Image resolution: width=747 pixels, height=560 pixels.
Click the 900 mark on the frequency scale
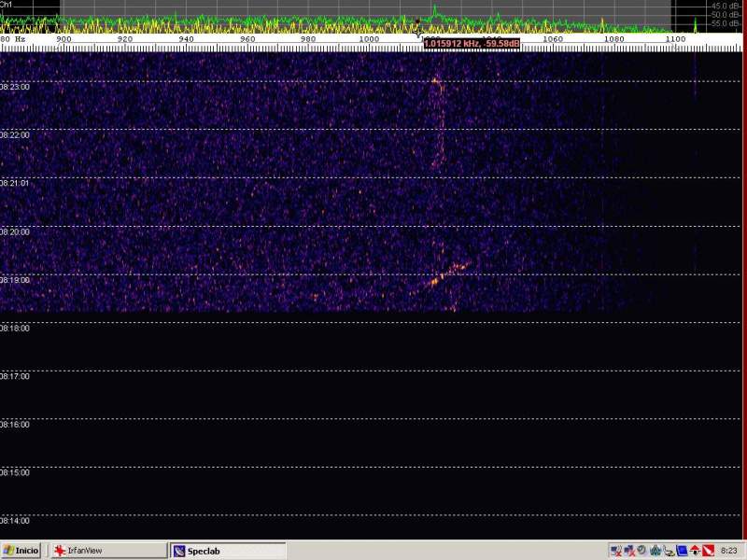point(63,39)
